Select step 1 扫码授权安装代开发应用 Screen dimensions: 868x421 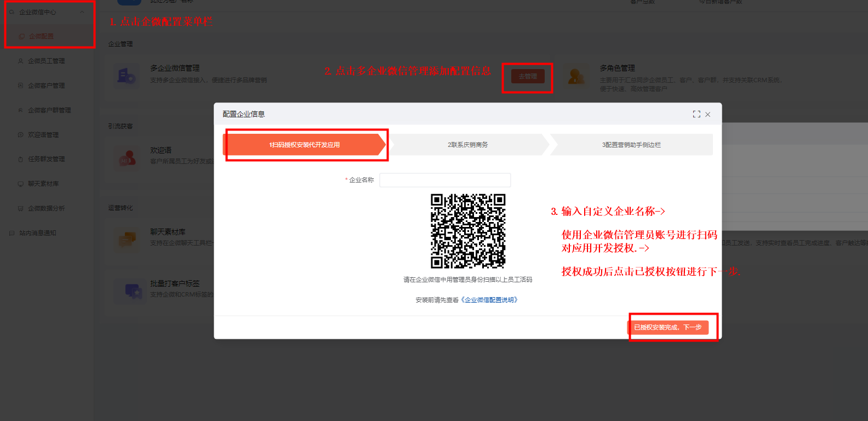pyautogui.click(x=304, y=145)
